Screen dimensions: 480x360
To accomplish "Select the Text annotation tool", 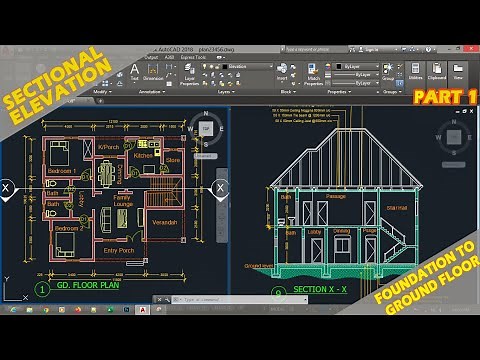I will [x=134, y=72].
